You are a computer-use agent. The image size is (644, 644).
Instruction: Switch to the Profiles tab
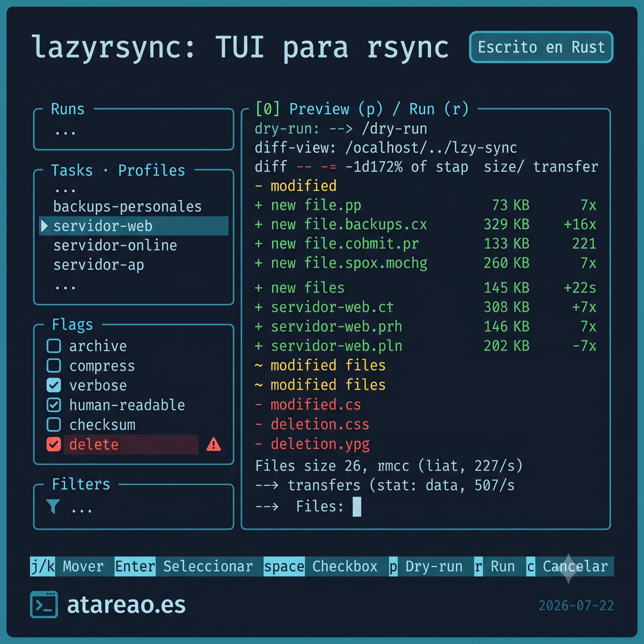(x=152, y=170)
